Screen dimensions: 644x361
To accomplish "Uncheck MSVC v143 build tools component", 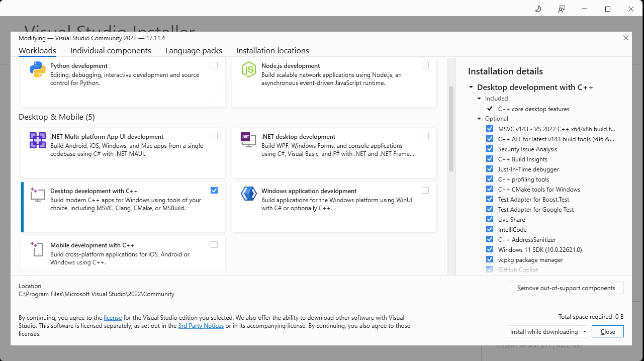I will pos(490,129).
